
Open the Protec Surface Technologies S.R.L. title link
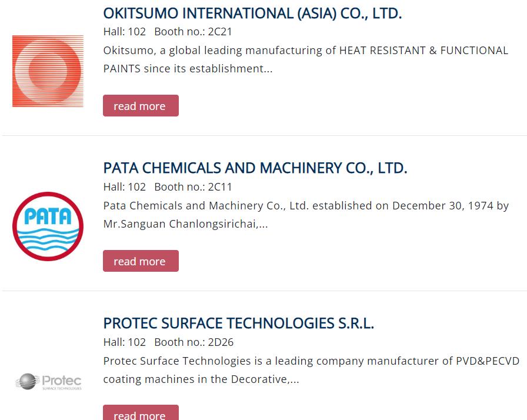[x=238, y=323]
